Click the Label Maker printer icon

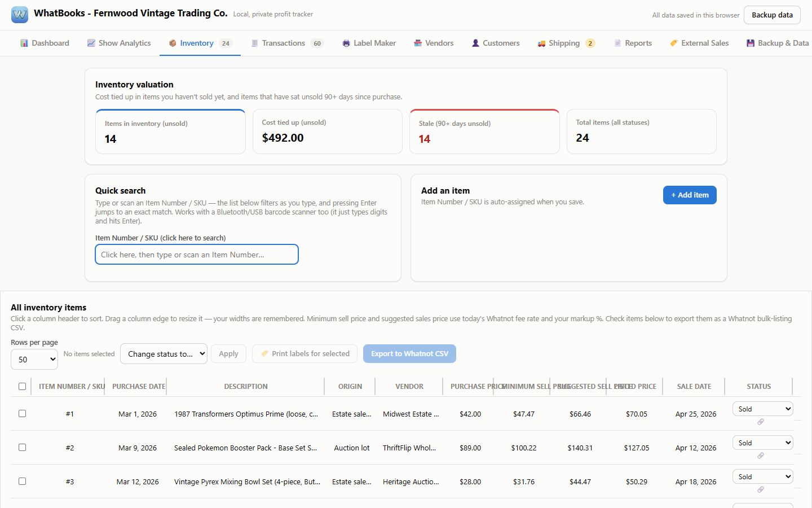[x=346, y=43]
